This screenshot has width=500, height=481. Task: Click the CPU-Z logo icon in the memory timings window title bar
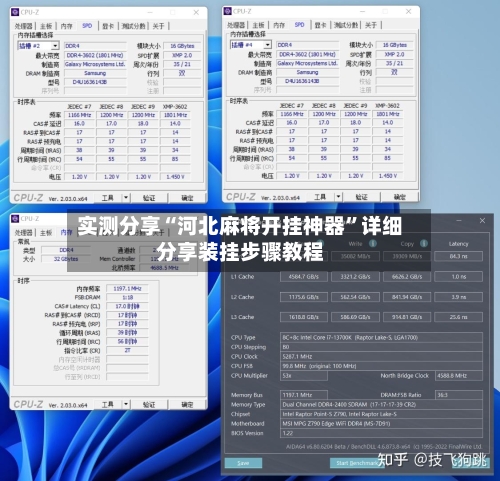click(x=15, y=219)
